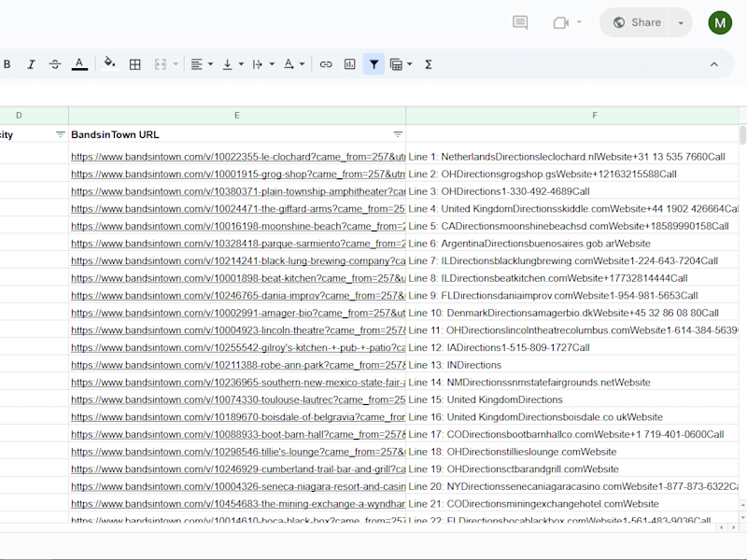Expand Share options dropdown arrow
Image resolution: width=747 pixels, height=560 pixels.
(x=681, y=22)
